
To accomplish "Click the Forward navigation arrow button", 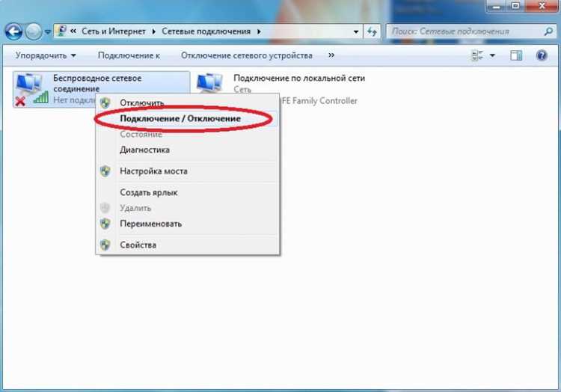I will pyautogui.click(x=34, y=32).
